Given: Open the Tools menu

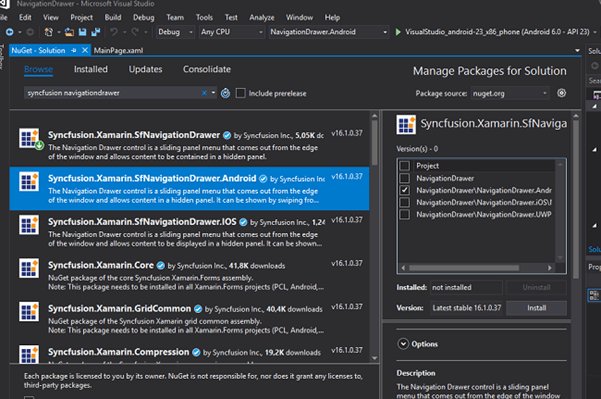Looking at the screenshot, I should [x=204, y=18].
